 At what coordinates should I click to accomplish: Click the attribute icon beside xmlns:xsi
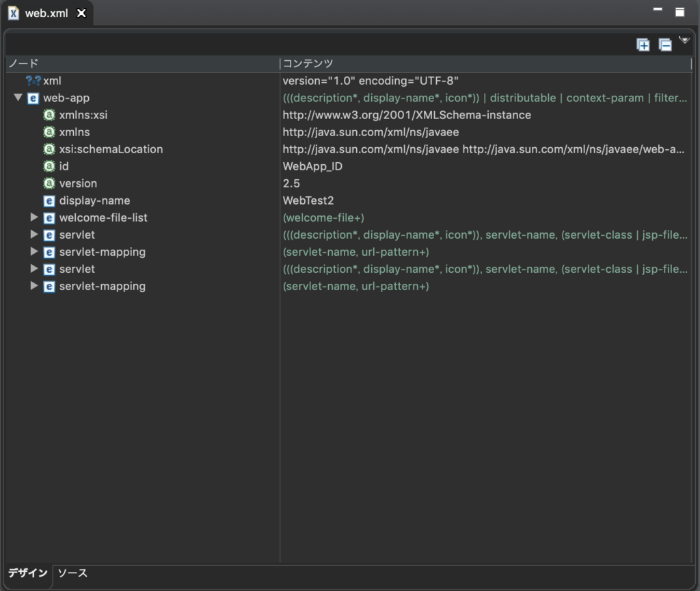tap(48, 115)
